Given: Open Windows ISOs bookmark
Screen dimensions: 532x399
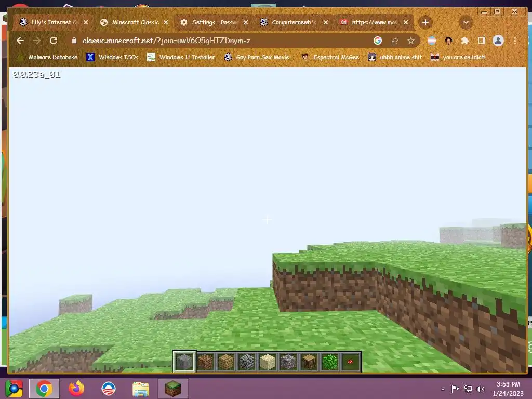Looking at the screenshot, I should (112, 57).
